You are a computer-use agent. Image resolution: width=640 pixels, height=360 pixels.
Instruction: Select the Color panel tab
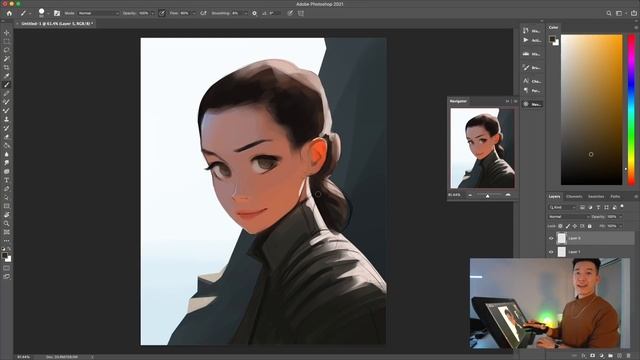point(553,27)
